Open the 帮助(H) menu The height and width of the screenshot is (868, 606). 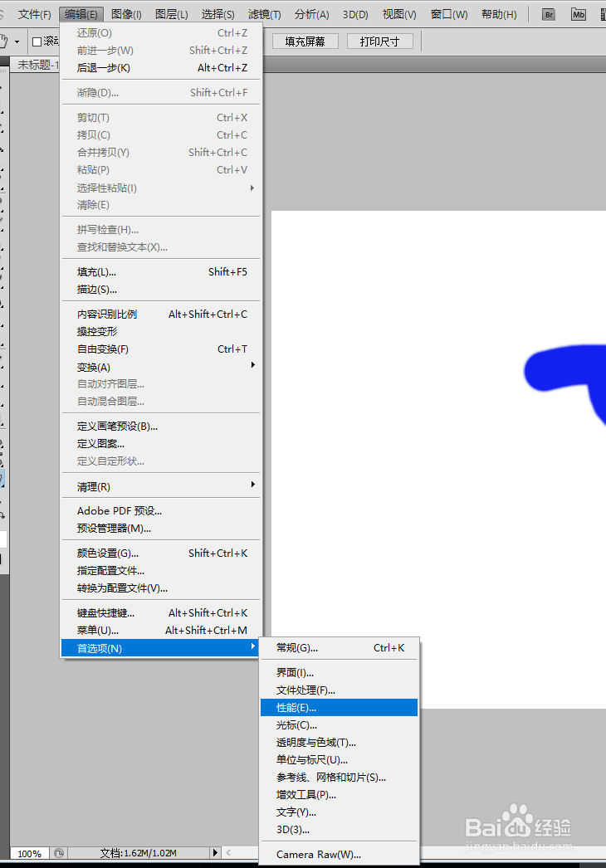click(499, 14)
